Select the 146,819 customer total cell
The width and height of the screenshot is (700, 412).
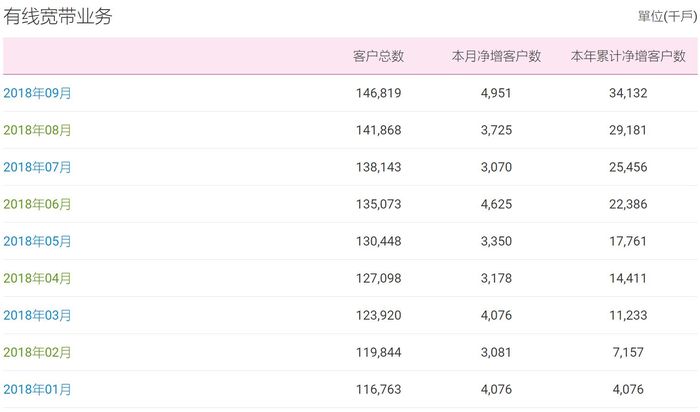tap(378, 93)
